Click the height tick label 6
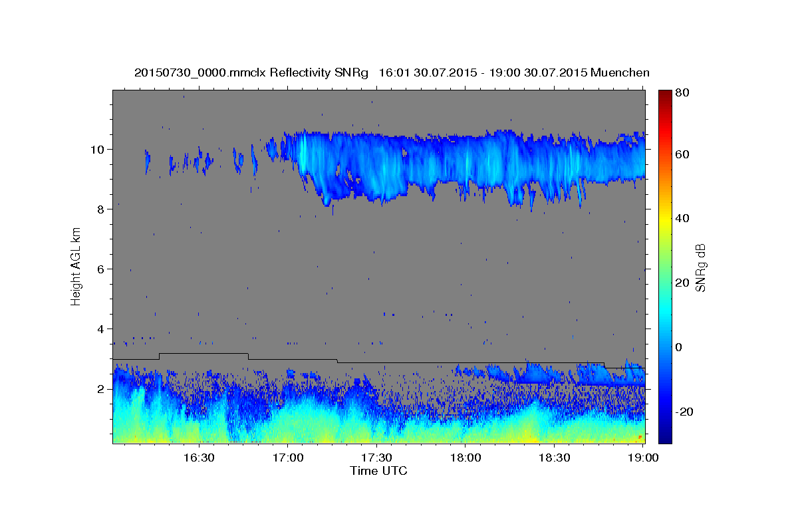798x532 pixels. [x=102, y=269]
